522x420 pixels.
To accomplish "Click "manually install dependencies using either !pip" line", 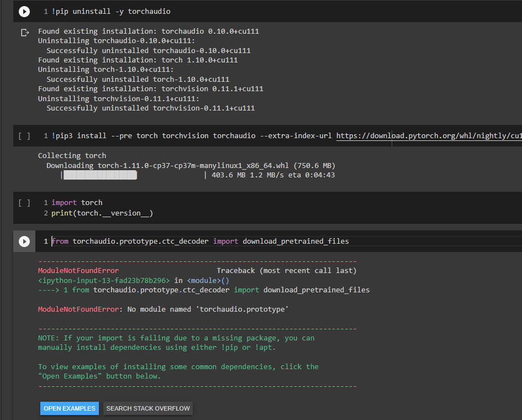I will 157,348.
